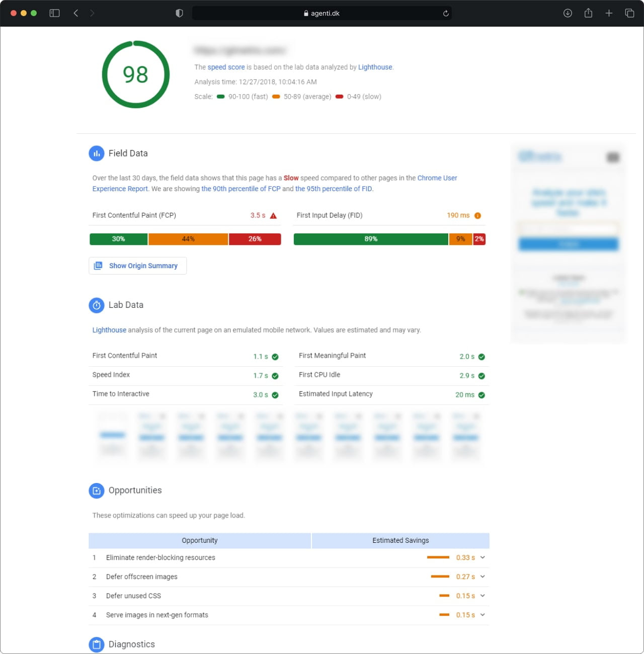Click the Show Origin Summary button
The height and width of the screenshot is (654, 644).
[x=137, y=266]
